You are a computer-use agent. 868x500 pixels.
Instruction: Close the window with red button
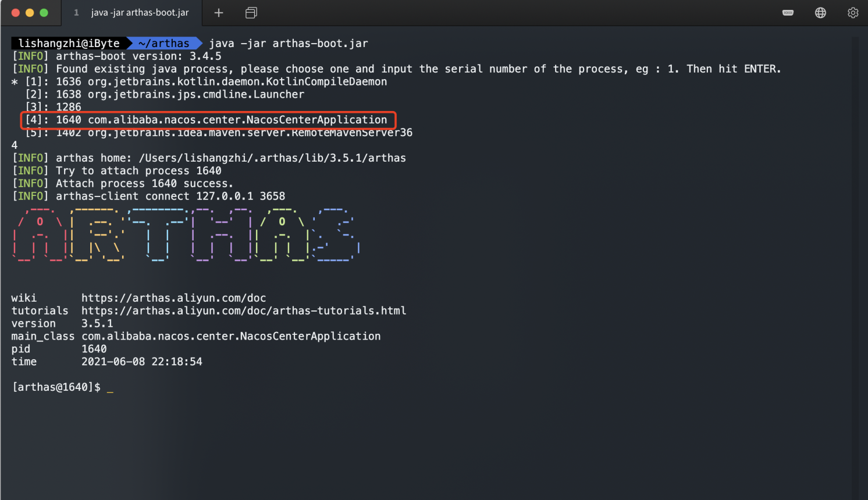[x=16, y=13]
